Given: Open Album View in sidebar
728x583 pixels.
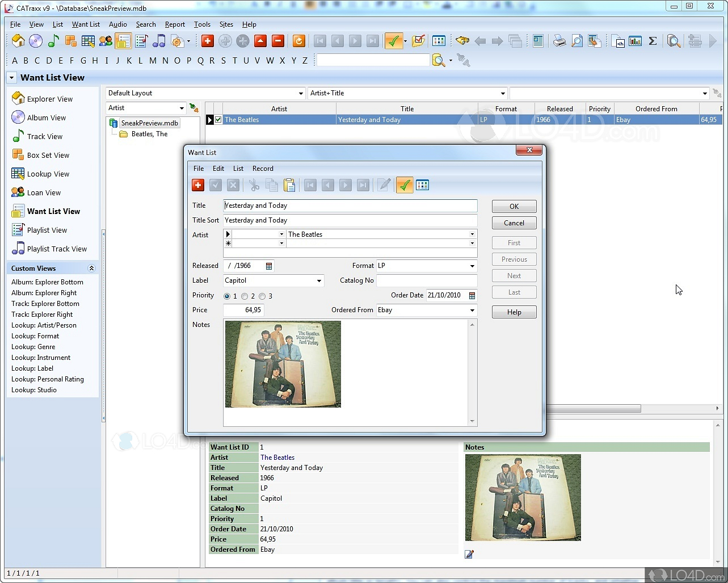Looking at the screenshot, I should [47, 118].
